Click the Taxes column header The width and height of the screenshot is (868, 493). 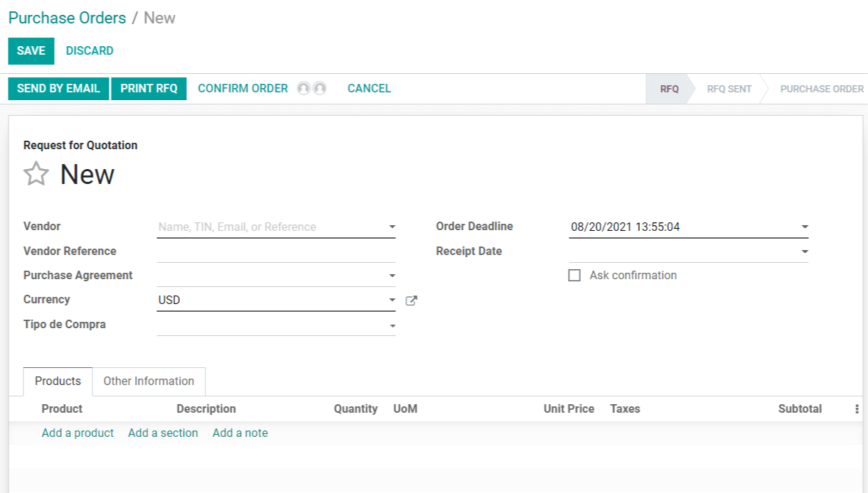625,409
